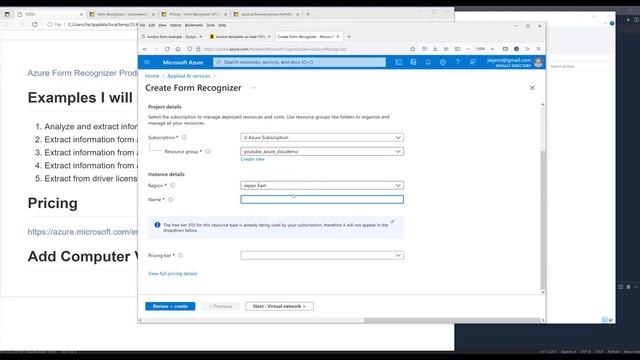
Task: Open View full pricing details link
Action: point(173,273)
